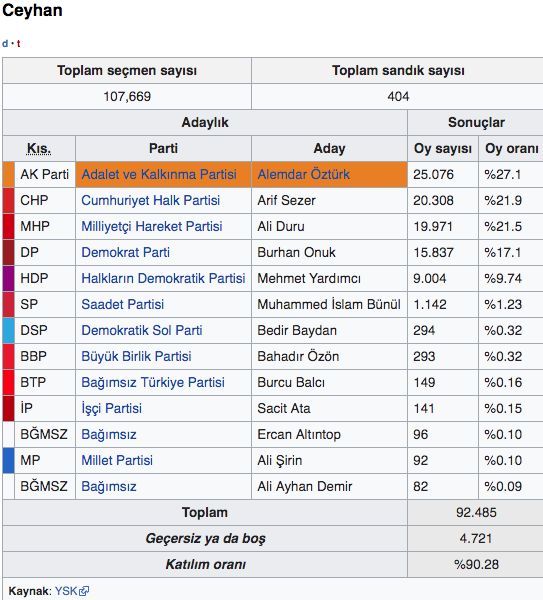Viewport: 543px width, 600px height.
Task: Open the 'd' discussion link under Ceyhan
Action: tap(5, 43)
